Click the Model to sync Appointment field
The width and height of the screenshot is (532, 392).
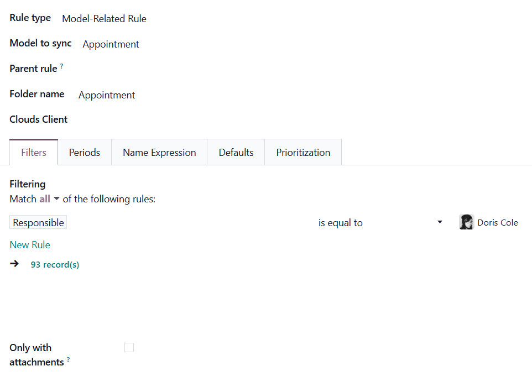pos(111,44)
